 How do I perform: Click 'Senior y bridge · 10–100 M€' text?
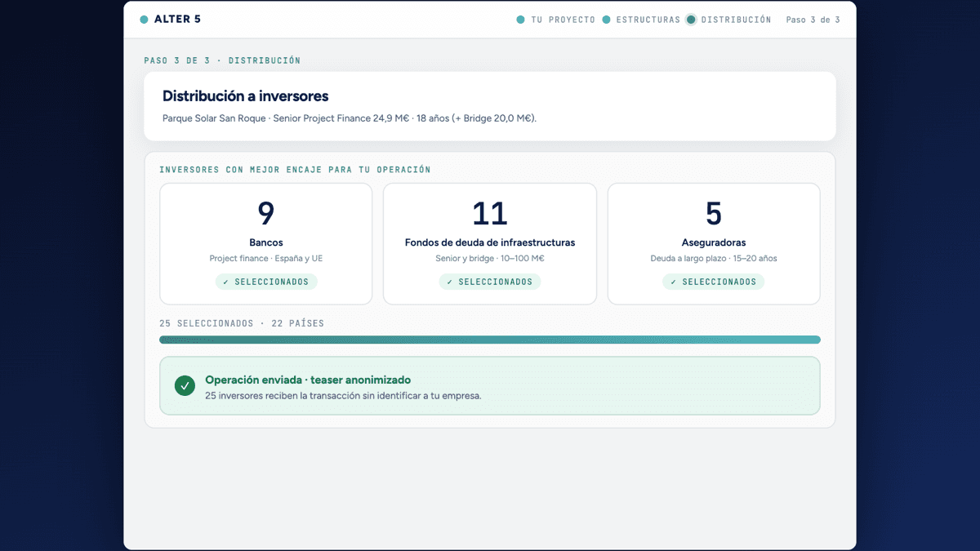pyautogui.click(x=490, y=259)
